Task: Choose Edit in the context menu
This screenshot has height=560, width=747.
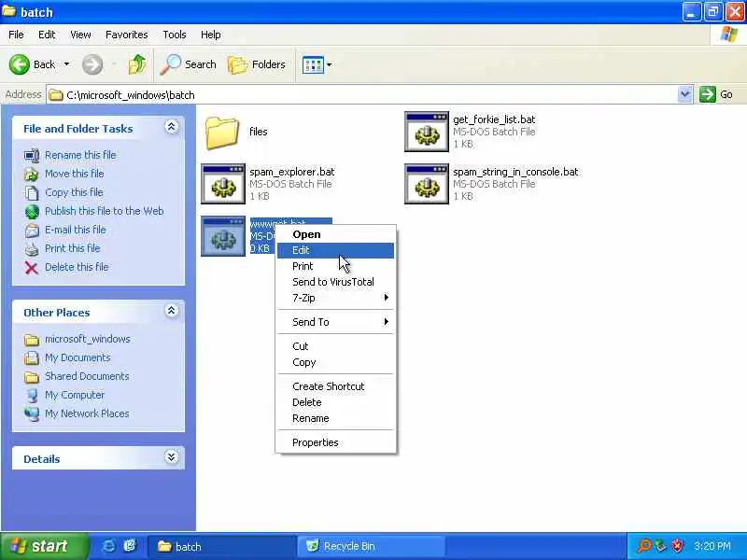Action: coord(336,250)
